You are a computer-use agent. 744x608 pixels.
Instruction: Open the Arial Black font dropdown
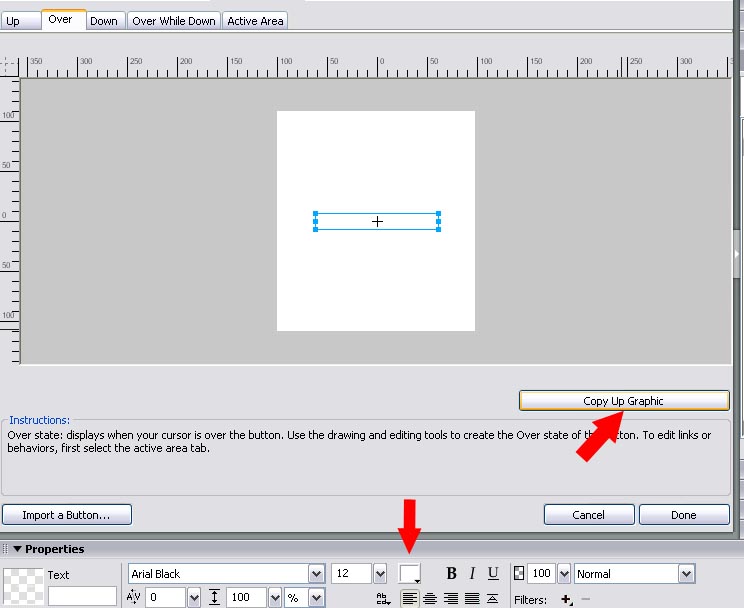317,574
